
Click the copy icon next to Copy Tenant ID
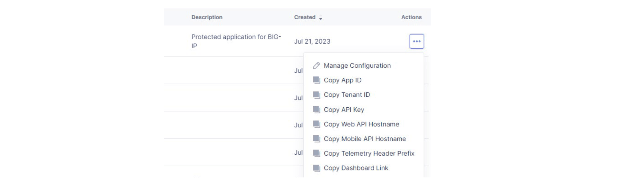(x=316, y=95)
